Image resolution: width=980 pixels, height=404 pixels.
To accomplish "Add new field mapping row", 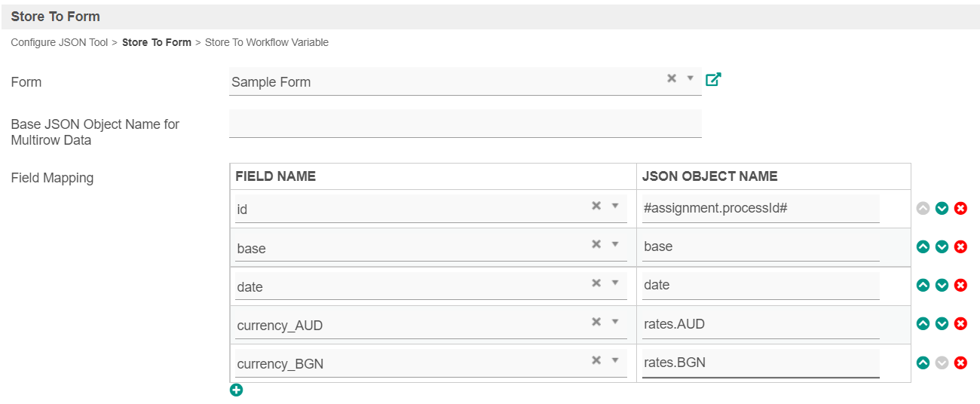I will pyautogui.click(x=236, y=390).
